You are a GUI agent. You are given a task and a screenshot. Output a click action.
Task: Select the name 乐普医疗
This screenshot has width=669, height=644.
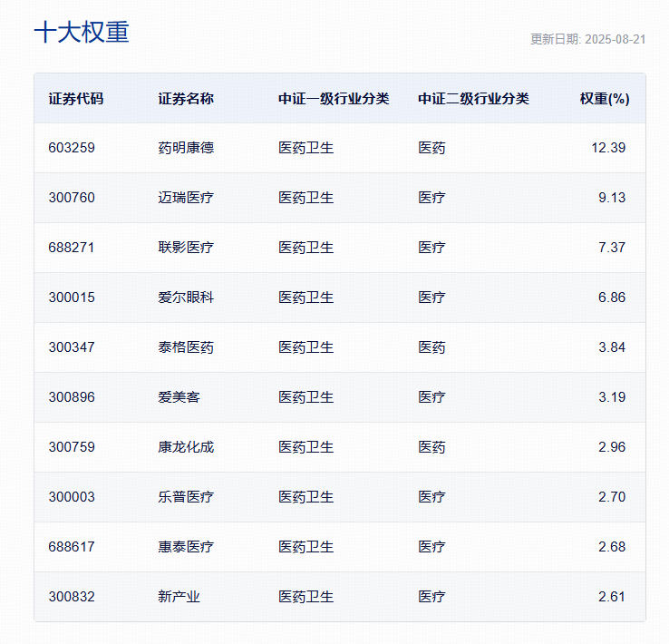pos(186,497)
